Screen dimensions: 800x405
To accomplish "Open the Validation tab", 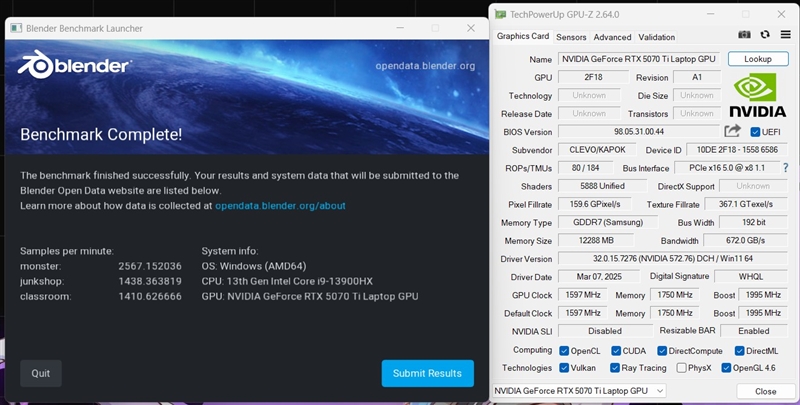I will point(657,37).
